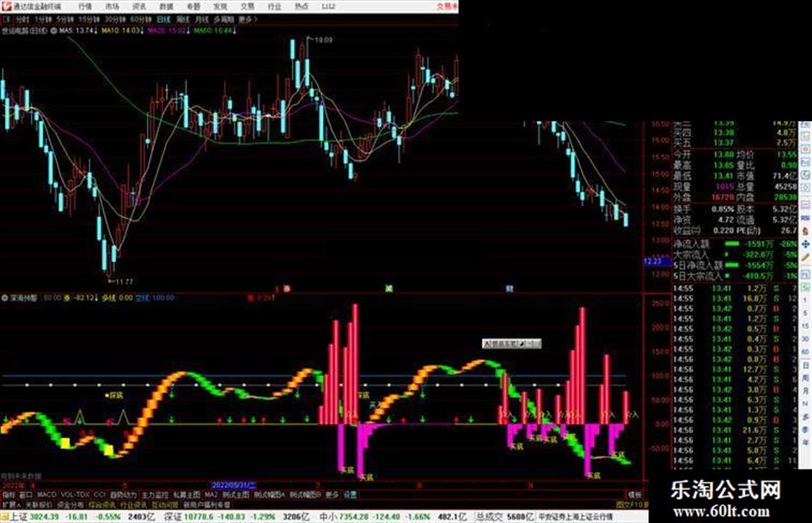This screenshot has height=523, width=812.
Task: Open the 交易 menu
Action: tap(247, 7)
